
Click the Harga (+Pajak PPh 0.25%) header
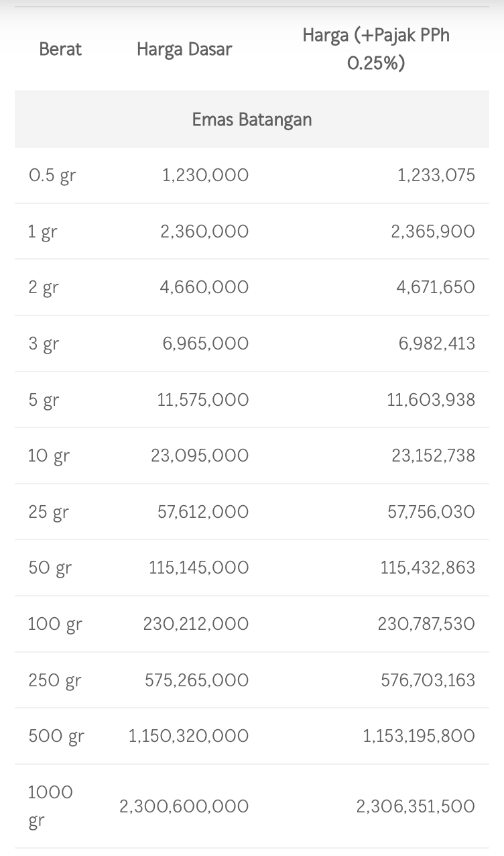pyautogui.click(x=376, y=49)
